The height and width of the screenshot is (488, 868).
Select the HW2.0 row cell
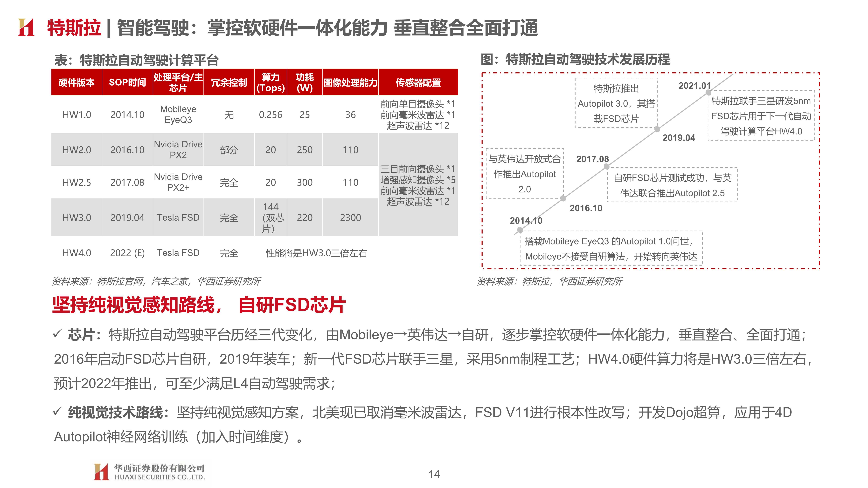[x=76, y=150]
